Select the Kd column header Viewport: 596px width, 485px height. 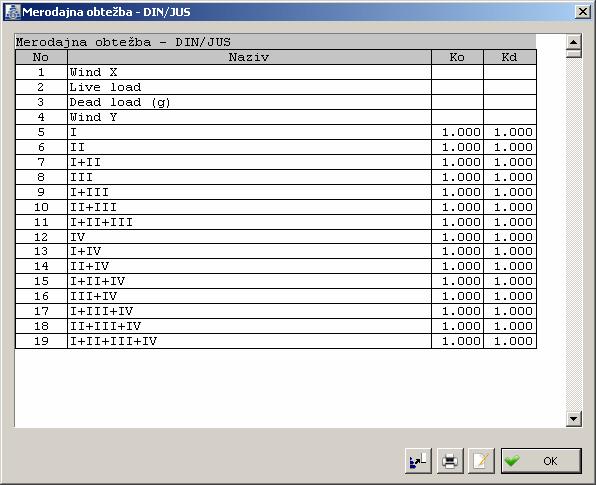pyautogui.click(x=510, y=57)
